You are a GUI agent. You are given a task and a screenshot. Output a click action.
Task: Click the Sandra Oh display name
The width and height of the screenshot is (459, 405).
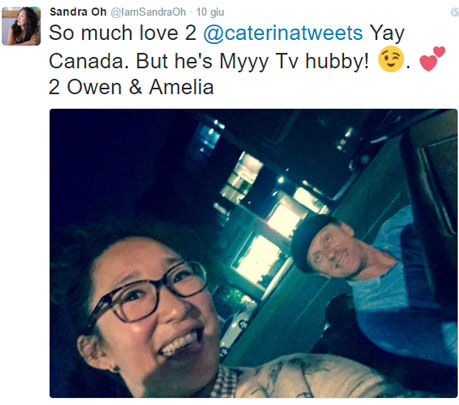(x=78, y=12)
